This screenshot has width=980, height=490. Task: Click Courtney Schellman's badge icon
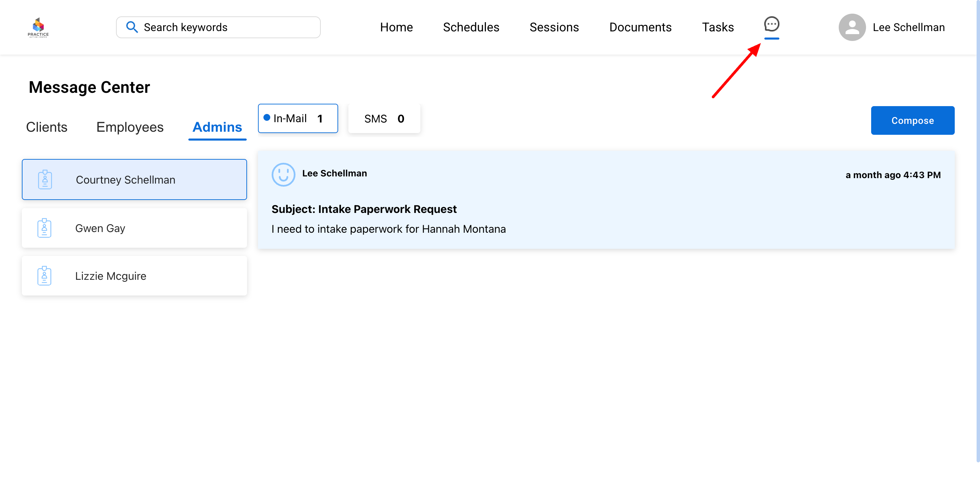pos(45,179)
